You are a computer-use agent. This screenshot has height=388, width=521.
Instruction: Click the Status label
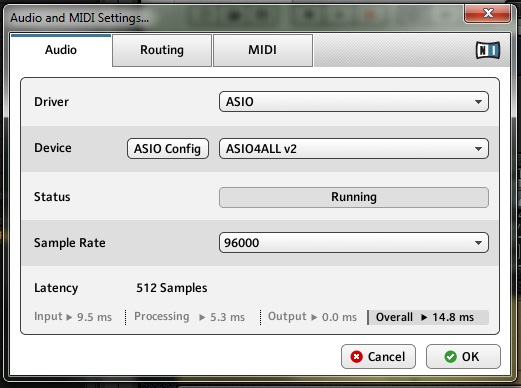(x=52, y=197)
